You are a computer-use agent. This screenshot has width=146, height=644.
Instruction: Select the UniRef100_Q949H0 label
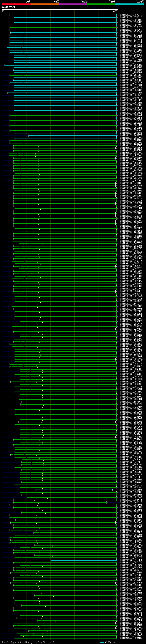131,140
